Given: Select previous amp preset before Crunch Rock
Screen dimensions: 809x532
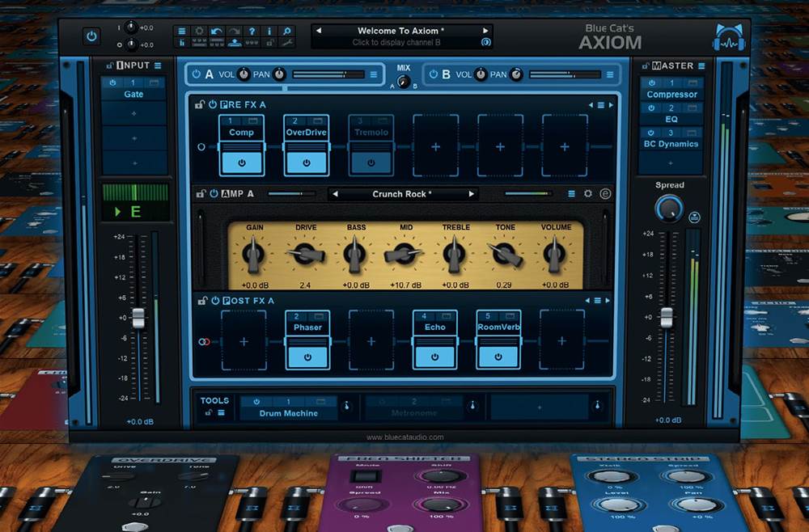Looking at the screenshot, I should coord(336,194).
